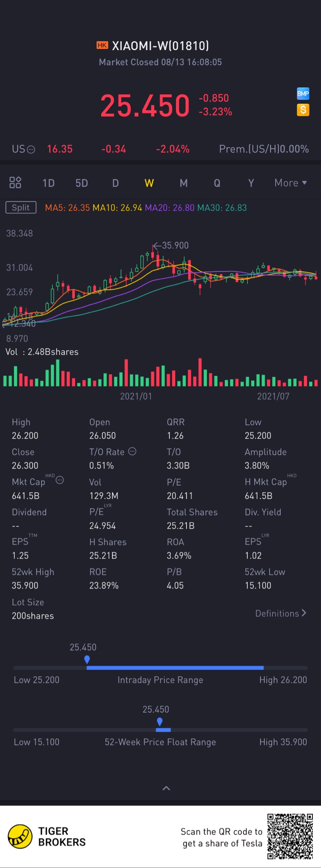This screenshot has height=868, width=321.
Task: Tap the info icon beside T/O Rate
Action: click(132, 451)
